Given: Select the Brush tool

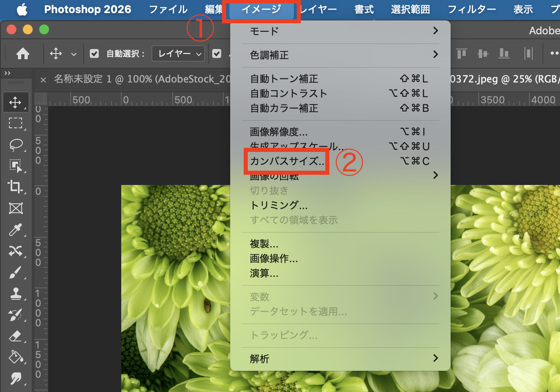Looking at the screenshot, I should click(16, 272).
